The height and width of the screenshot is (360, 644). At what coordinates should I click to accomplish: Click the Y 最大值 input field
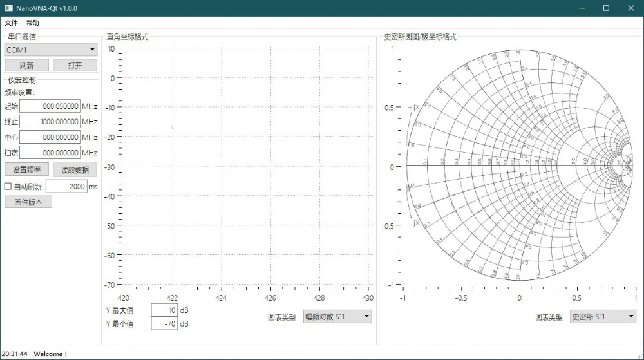point(164,310)
